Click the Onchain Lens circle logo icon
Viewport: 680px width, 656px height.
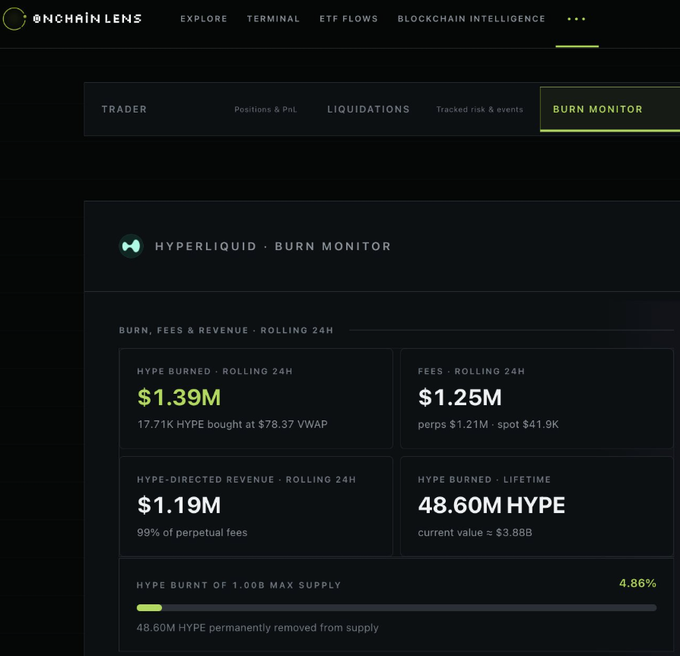tap(14, 19)
